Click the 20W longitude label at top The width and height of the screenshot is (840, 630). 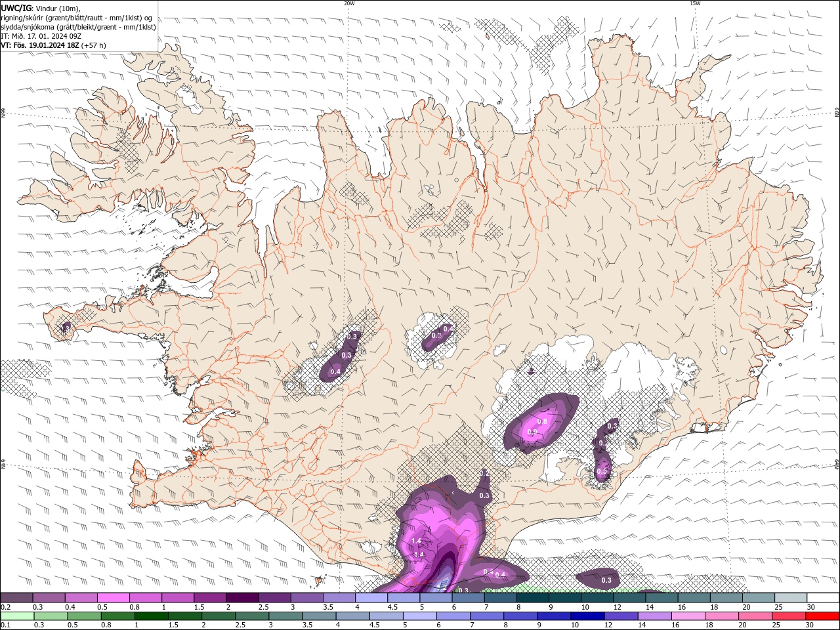pos(349,3)
